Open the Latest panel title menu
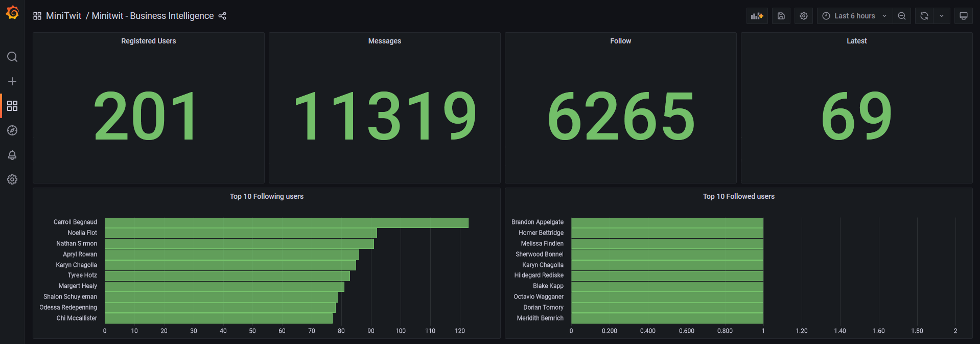This screenshot has height=344, width=980. (x=857, y=41)
